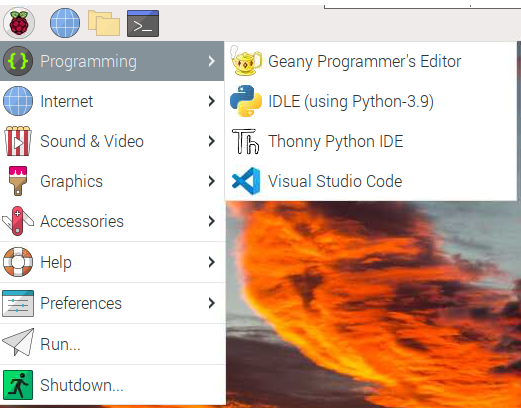The image size is (521, 408).
Task: Choose Shutdown... from the main menu
Action: [x=112, y=385]
